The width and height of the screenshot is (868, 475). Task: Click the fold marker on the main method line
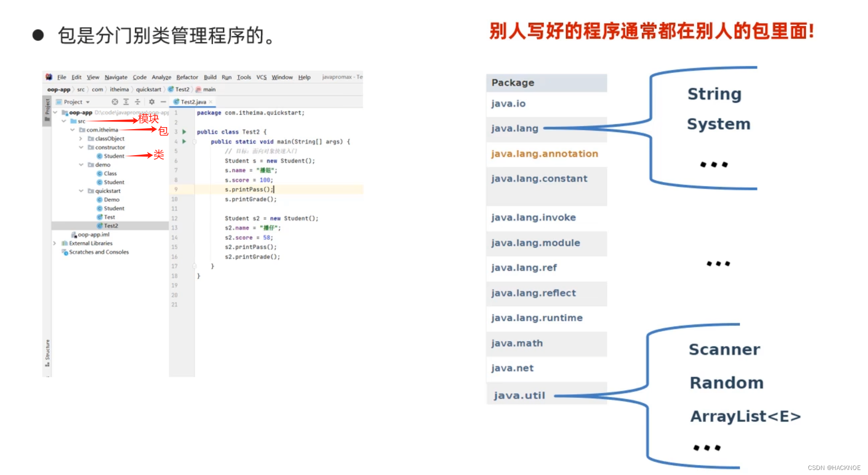tap(195, 142)
